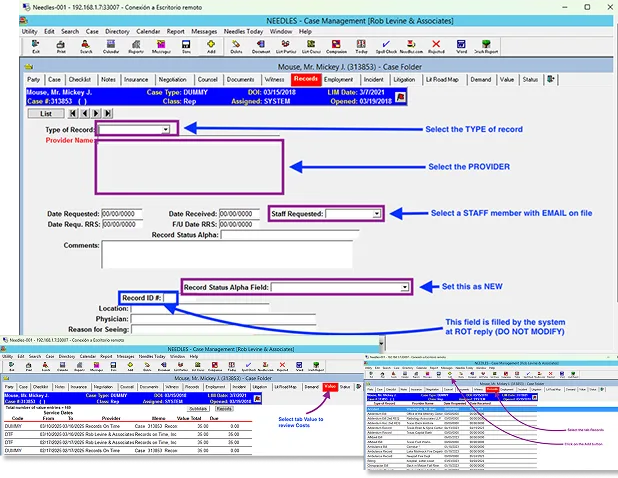Open the Needles Today menu in main window
Image resolution: width=618 pixels, height=478 pixels.
(x=243, y=32)
